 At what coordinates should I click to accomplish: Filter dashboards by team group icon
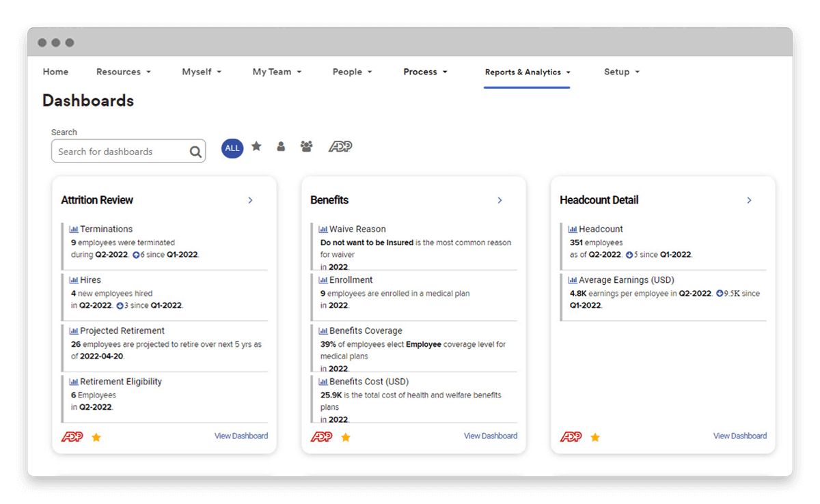tap(306, 146)
